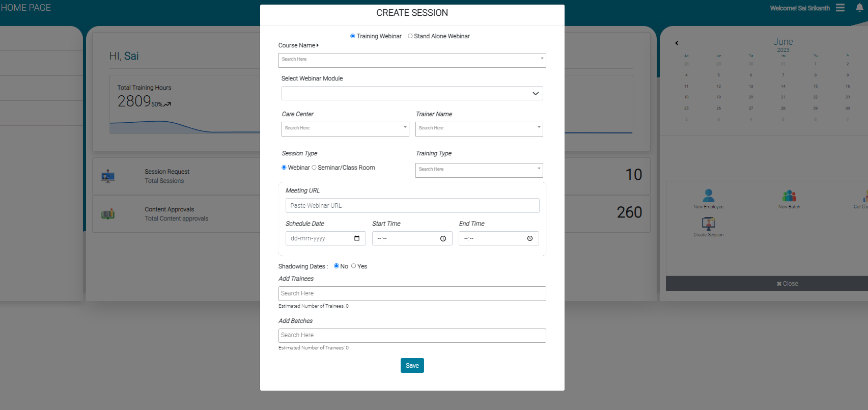This screenshot has height=410, width=868.
Task: Click the New Employee icon
Action: (x=708, y=196)
